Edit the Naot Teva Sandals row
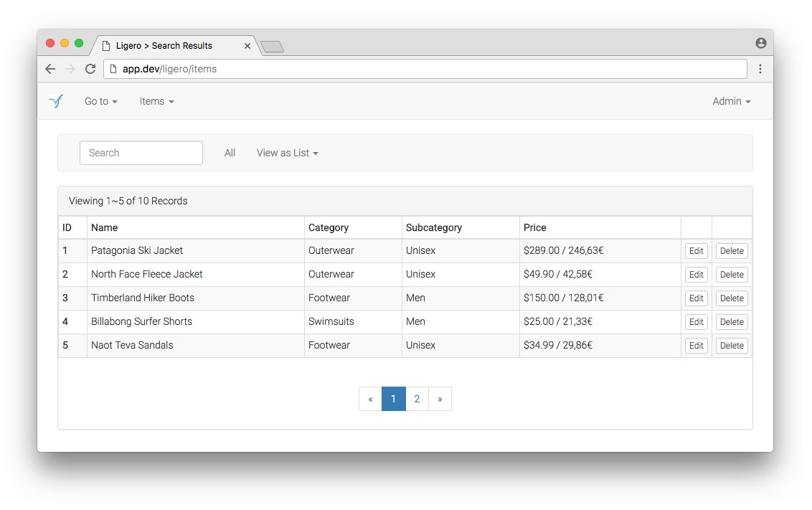 tap(696, 346)
